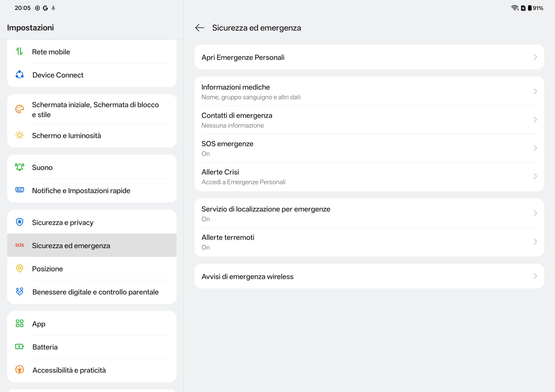
Task: Click the Suono bell icon
Action: click(x=20, y=167)
